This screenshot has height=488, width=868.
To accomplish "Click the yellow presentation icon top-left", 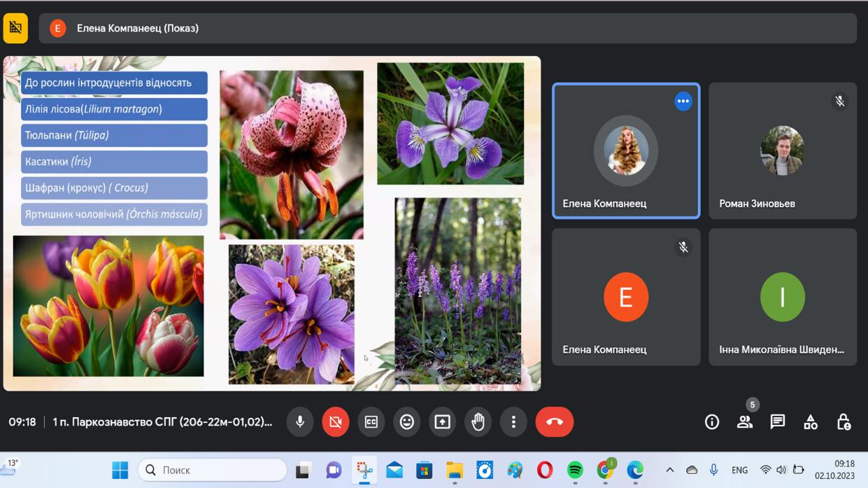I will coord(15,28).
